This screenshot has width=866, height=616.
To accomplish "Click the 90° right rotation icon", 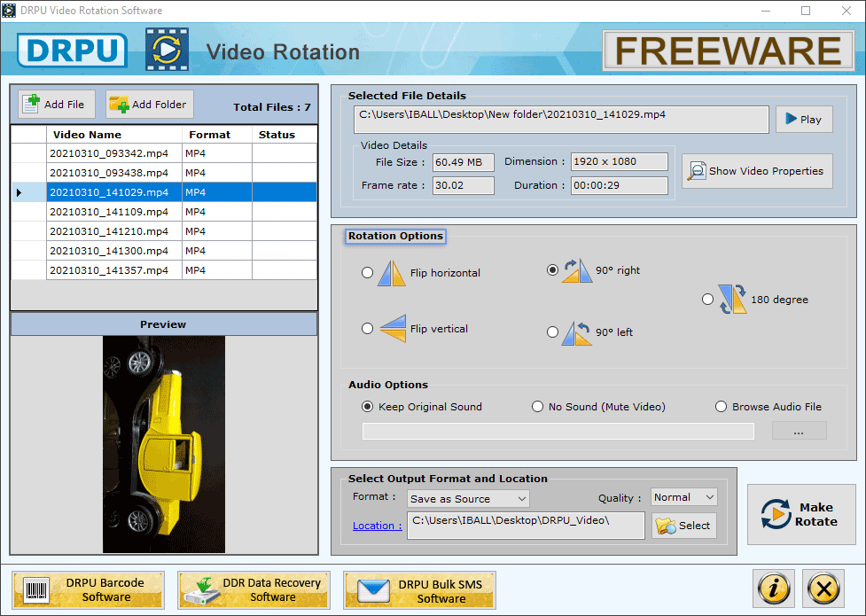I will coord(577,270).
